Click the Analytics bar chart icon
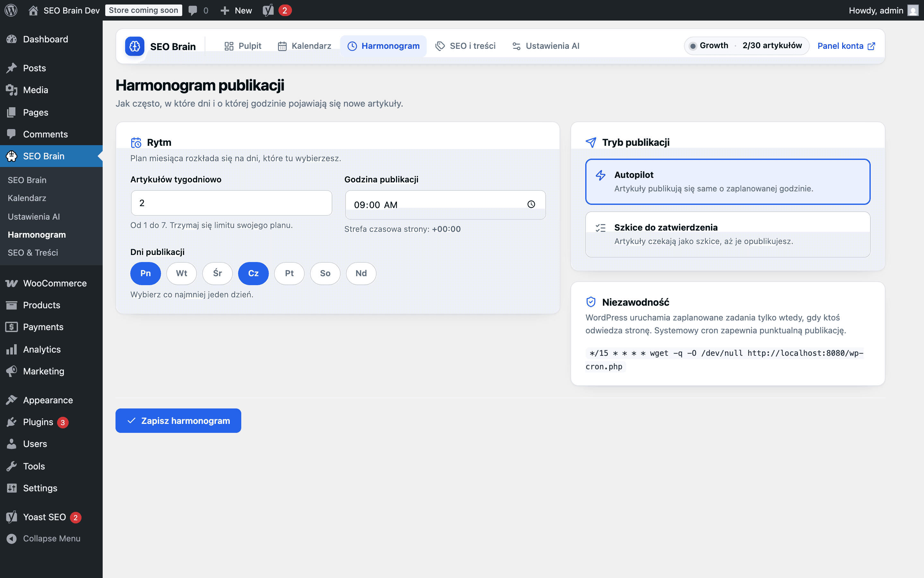The image size is (924, 578). point(12,349)
